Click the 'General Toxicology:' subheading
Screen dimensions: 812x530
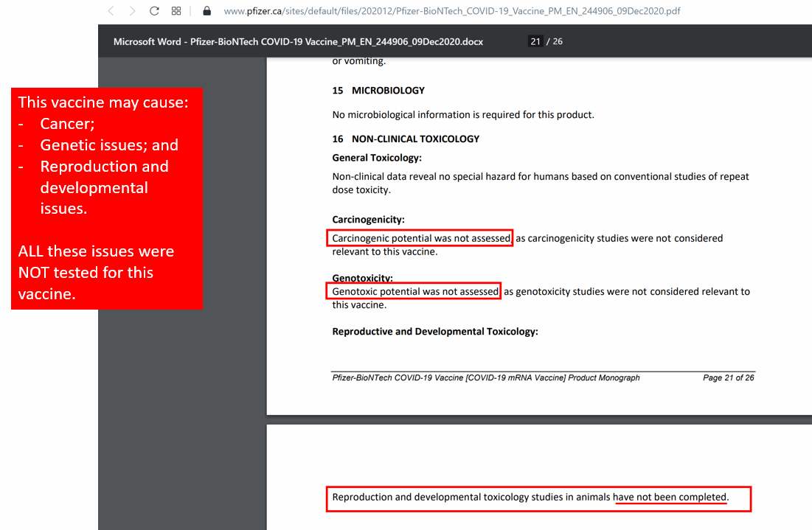pyautogui.click(x=377, y=158)
